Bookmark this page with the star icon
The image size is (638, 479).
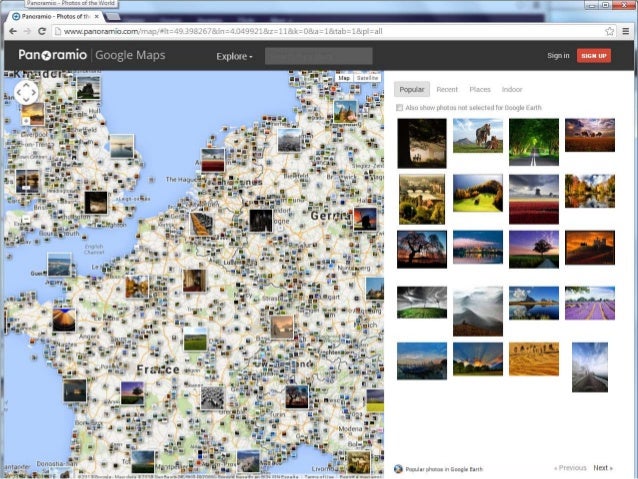609,32
